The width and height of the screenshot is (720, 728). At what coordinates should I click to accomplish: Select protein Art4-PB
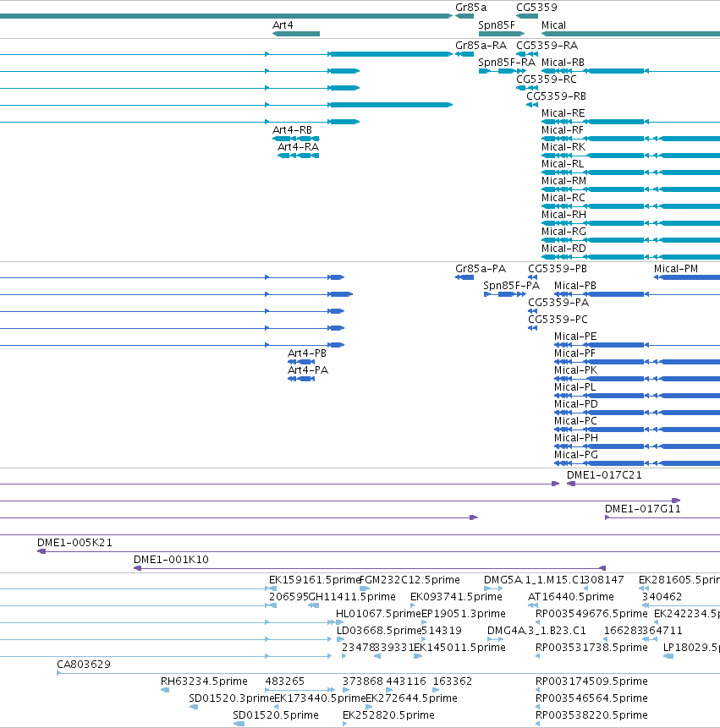[306, 353]
